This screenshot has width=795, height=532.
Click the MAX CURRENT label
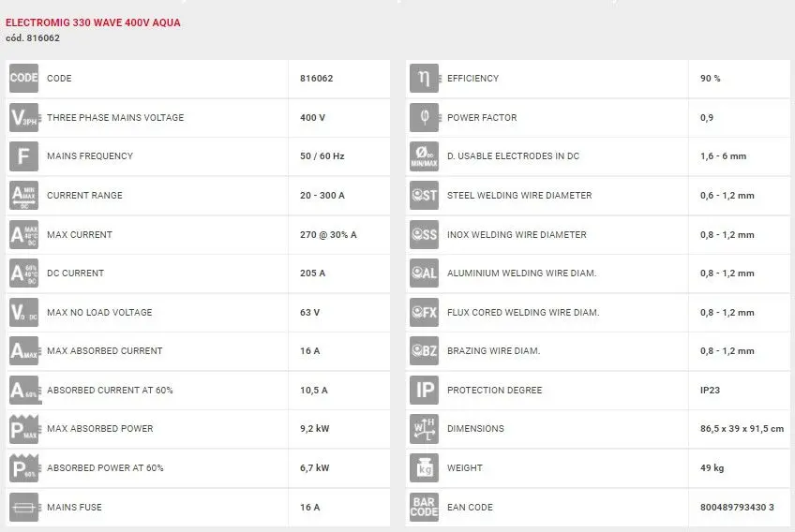coord(79,235)
